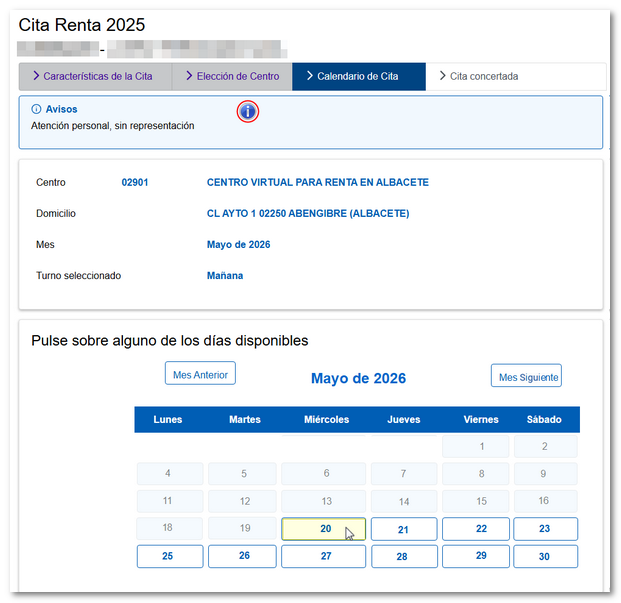Go to previous month with Mes Anterior
The width and height of the screenshot is (621, 603).
200,375
